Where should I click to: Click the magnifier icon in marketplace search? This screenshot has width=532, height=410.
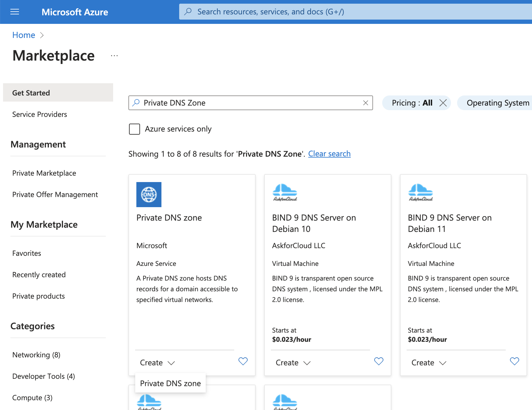(x=136, y=102)
